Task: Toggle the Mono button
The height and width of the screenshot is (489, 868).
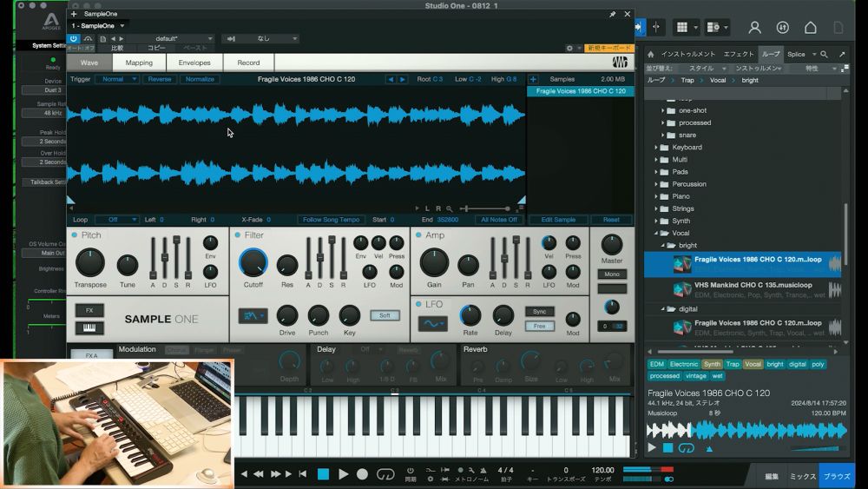Action: click(612, 274)
